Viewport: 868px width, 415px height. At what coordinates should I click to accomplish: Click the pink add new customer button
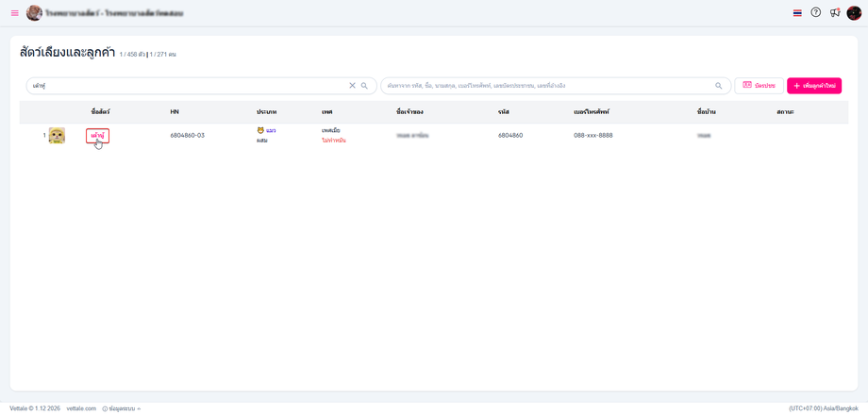click(813, 86)
